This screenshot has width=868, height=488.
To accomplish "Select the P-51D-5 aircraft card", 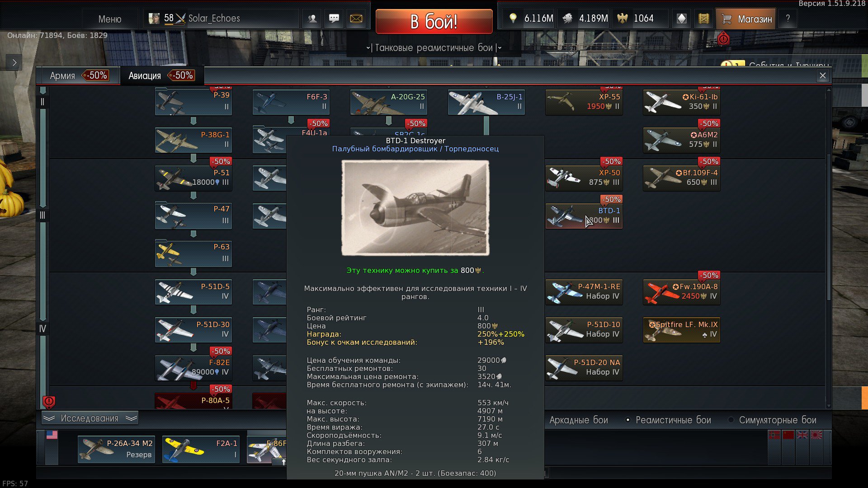I will coord(193,291).
